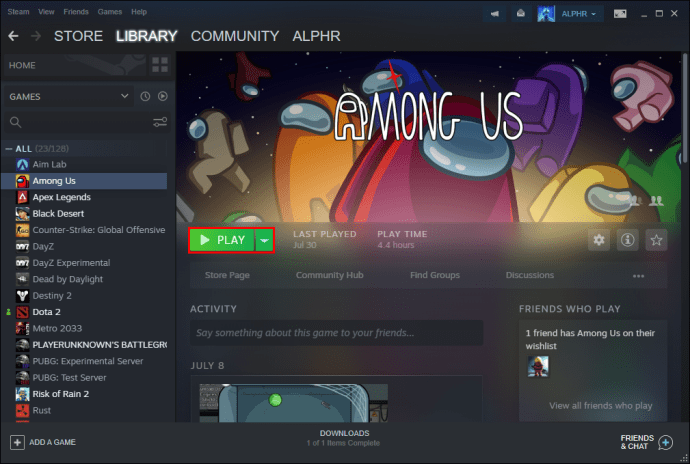Go back with the left arrow

tap(13, 36)
